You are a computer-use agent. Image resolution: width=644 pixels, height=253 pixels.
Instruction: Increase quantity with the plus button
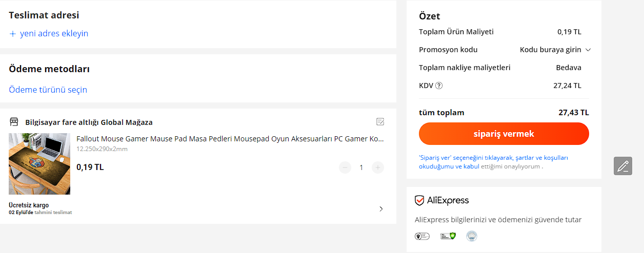[378, 167]
